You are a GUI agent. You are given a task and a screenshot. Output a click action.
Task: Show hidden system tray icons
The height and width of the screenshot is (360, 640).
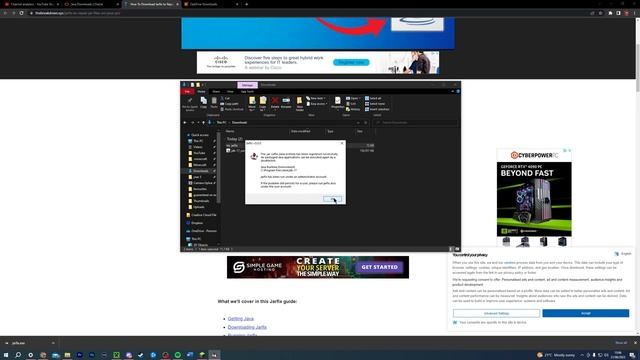click(x=582, y=355)
